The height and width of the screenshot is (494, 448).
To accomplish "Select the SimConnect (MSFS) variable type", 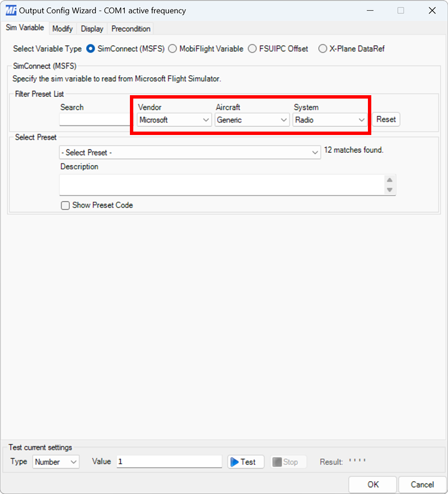I will point(90,49).
